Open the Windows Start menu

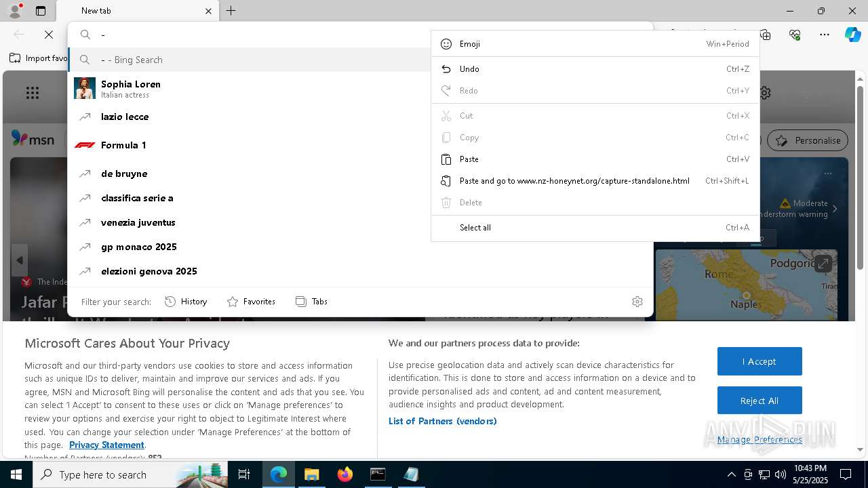16,474
